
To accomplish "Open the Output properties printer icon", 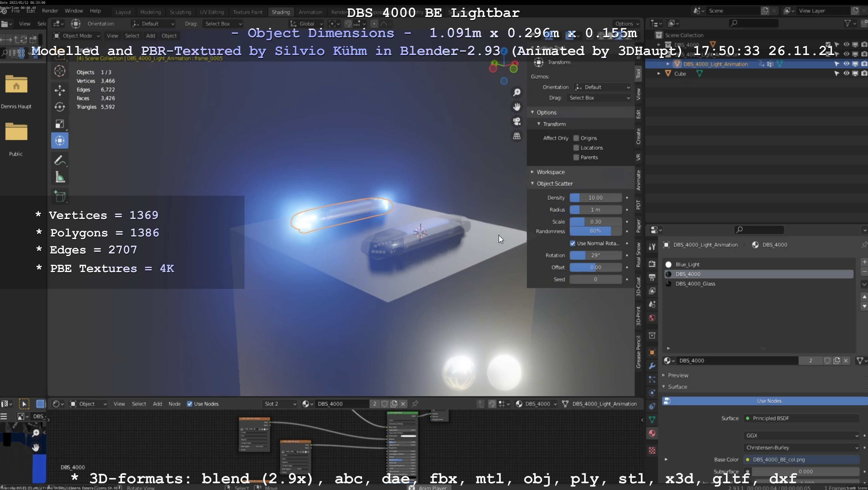I will [x=652, y=277].
